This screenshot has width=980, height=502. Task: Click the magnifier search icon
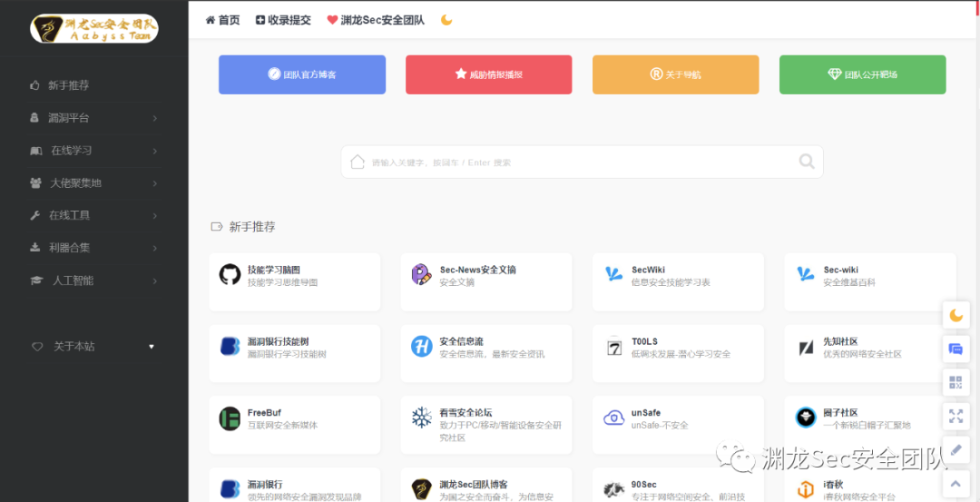(807, 162)
